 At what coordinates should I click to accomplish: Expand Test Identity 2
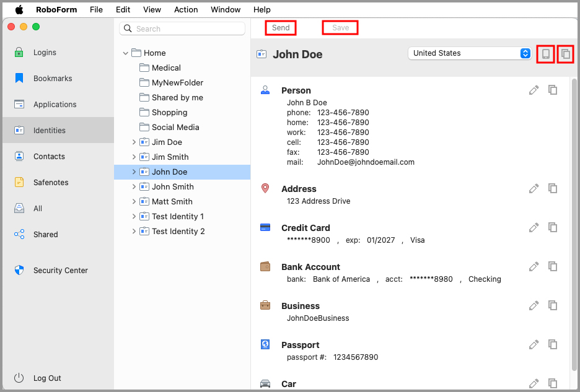134,231
